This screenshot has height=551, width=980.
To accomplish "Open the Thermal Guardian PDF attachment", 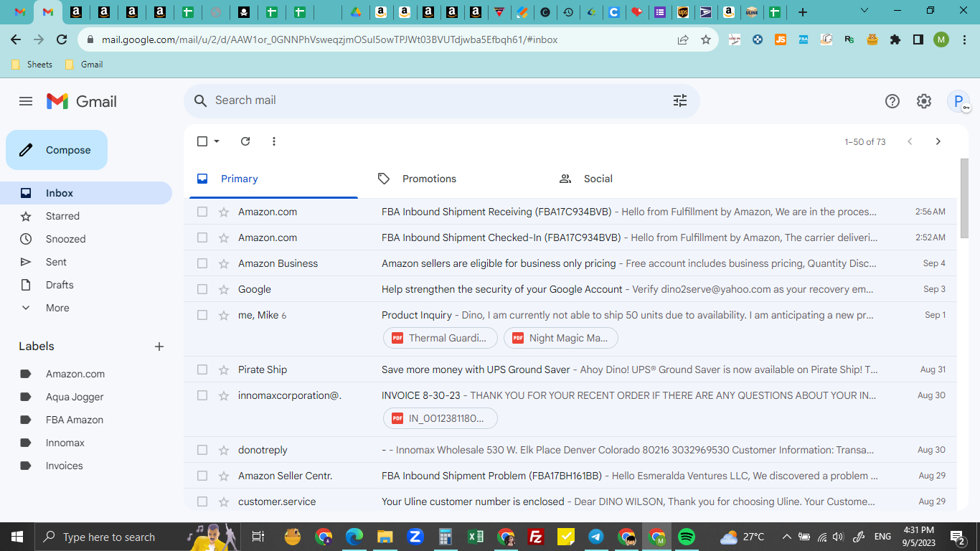I will 440,338.
